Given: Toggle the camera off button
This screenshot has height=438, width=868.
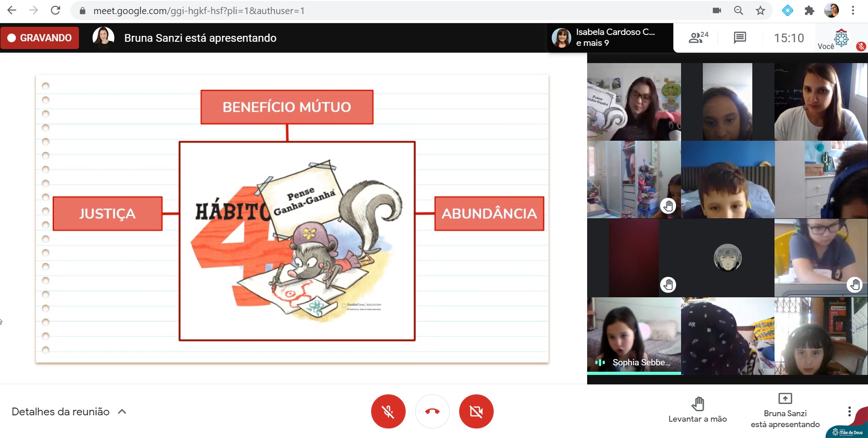Looking at the screenshot, I should point(476,411).
